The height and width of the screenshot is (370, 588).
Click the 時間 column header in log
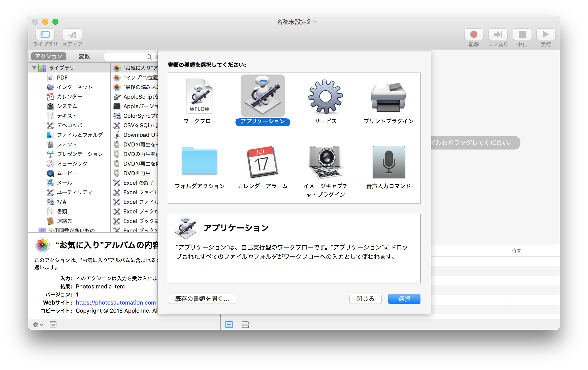click(534, 251)
